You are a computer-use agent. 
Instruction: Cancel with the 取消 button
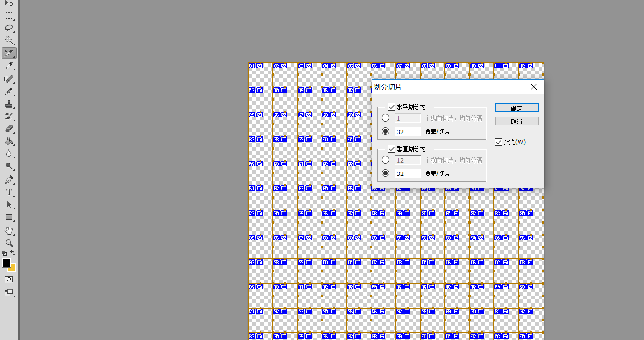point(517,122)
